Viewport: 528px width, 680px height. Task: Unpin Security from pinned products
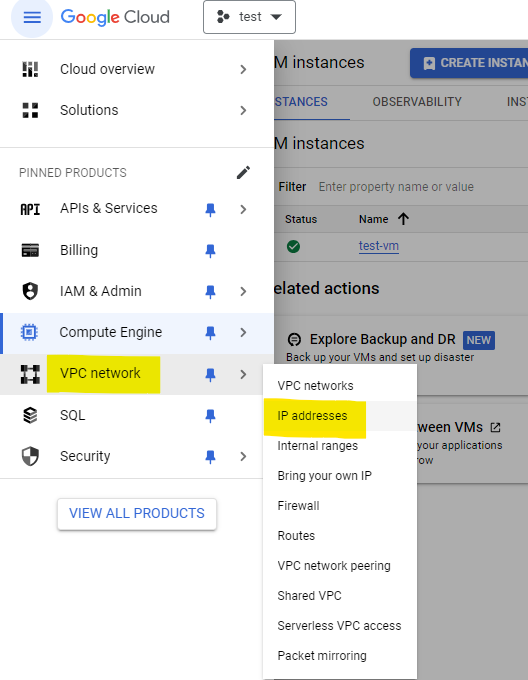(210, 456)
